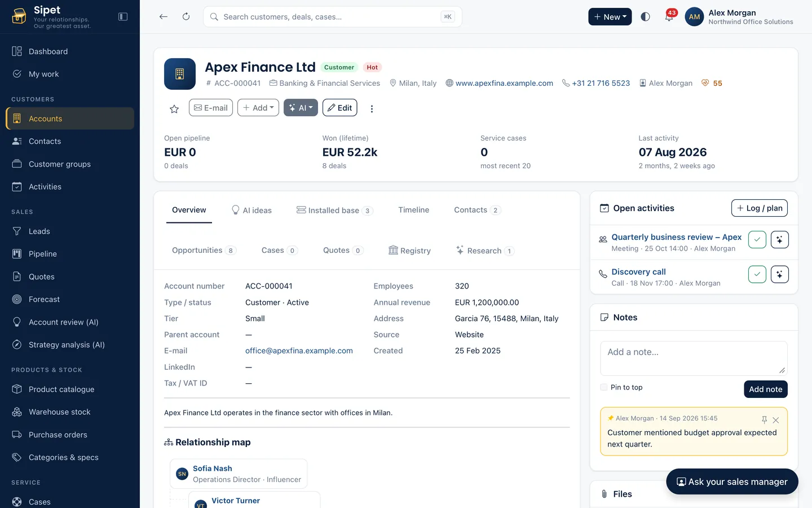This screenshot has height=508, width=812.
Task: Open the AI actions dropdown
Action: [x=301, y=108]
